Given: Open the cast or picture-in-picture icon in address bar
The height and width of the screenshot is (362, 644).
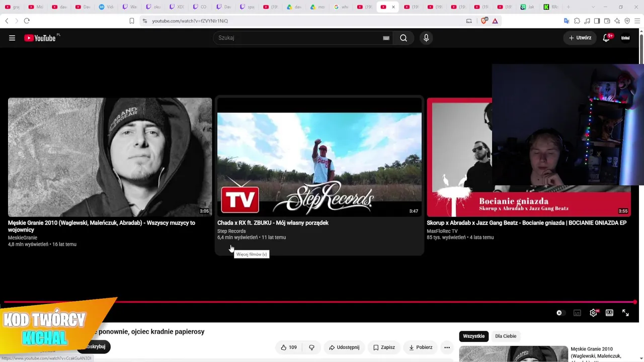Looking at the screenshot, I should [x=469, y=21].
